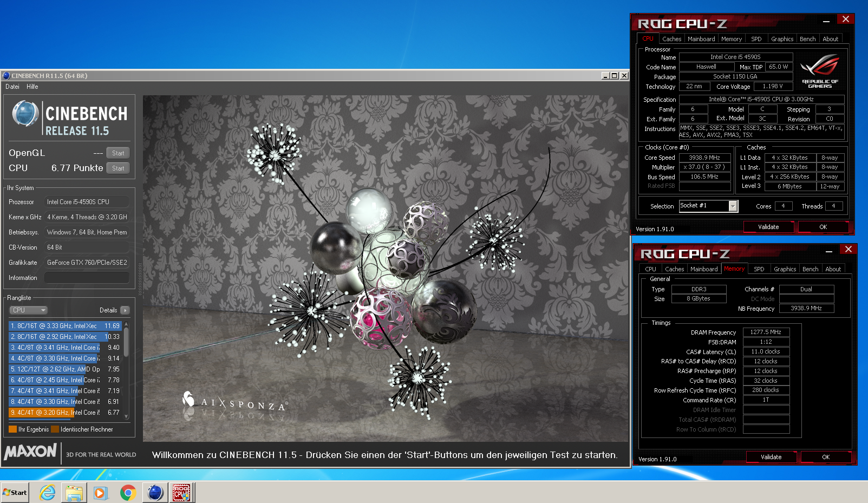Start the CPU benchmark
This screenshot has height=503, width=868.
click(x=118, y=168)
